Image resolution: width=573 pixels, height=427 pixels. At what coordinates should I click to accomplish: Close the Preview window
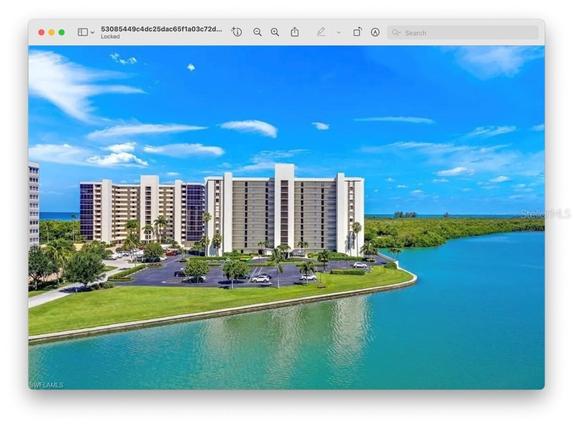coord(41,33)
